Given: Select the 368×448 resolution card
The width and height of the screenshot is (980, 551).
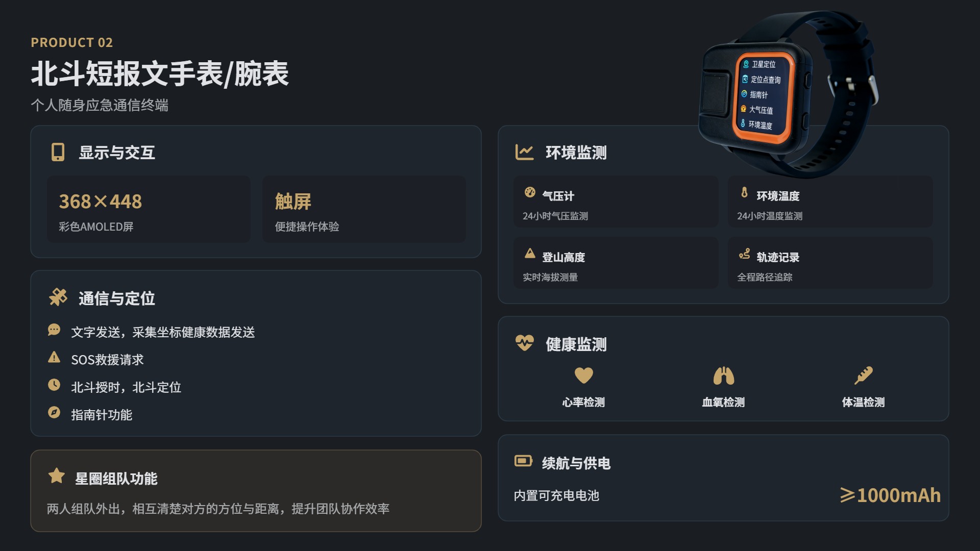Looking at the screenshot, I should [x=149, y=209].
